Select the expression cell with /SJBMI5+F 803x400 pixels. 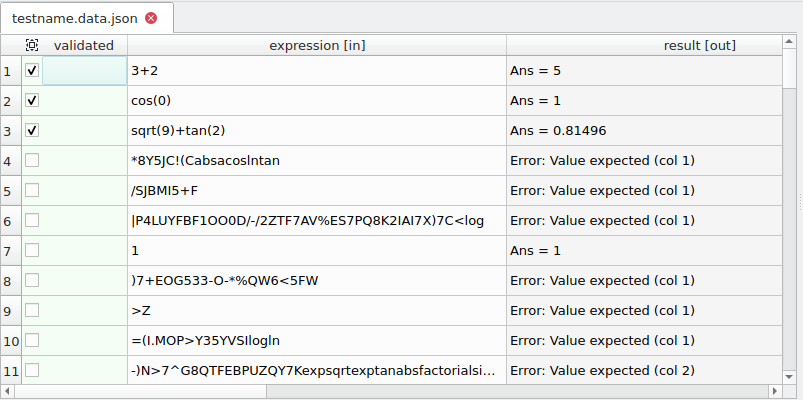(316, 191)
